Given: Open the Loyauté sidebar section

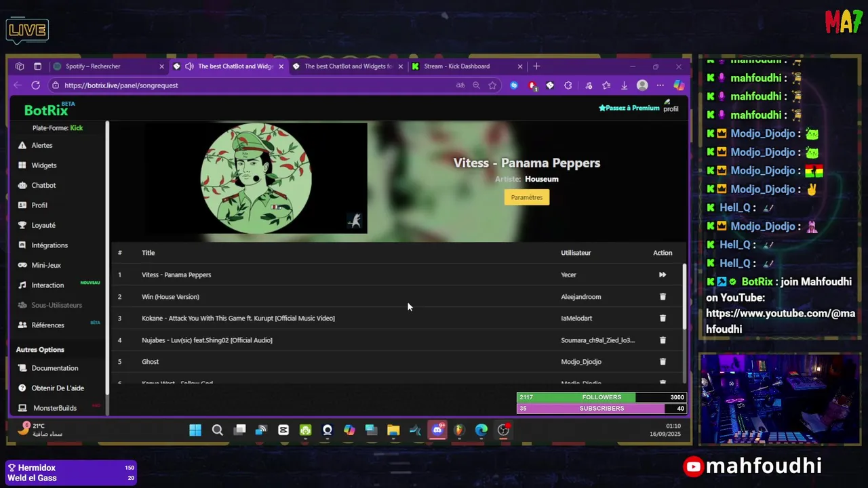Looking at the screenshot, I should [x=43, y=225].
